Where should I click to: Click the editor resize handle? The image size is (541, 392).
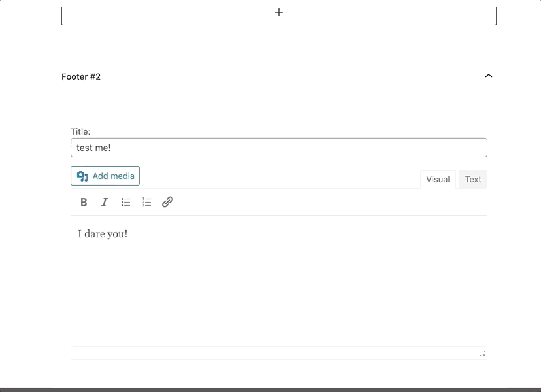[482, 354]
